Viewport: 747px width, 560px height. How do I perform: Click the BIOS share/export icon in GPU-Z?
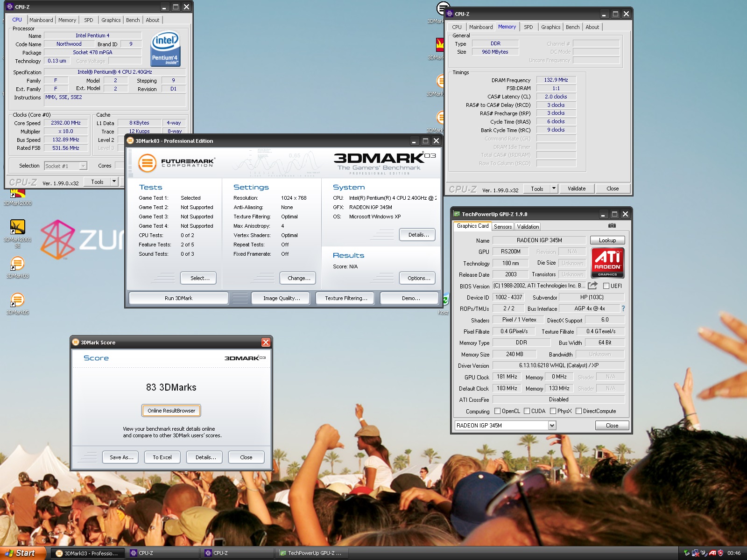[592, 286]
